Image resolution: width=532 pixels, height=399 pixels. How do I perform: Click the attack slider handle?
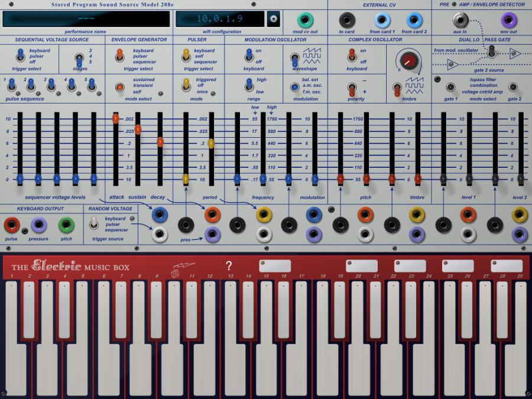pyautogui.click(x=116, y=118)
